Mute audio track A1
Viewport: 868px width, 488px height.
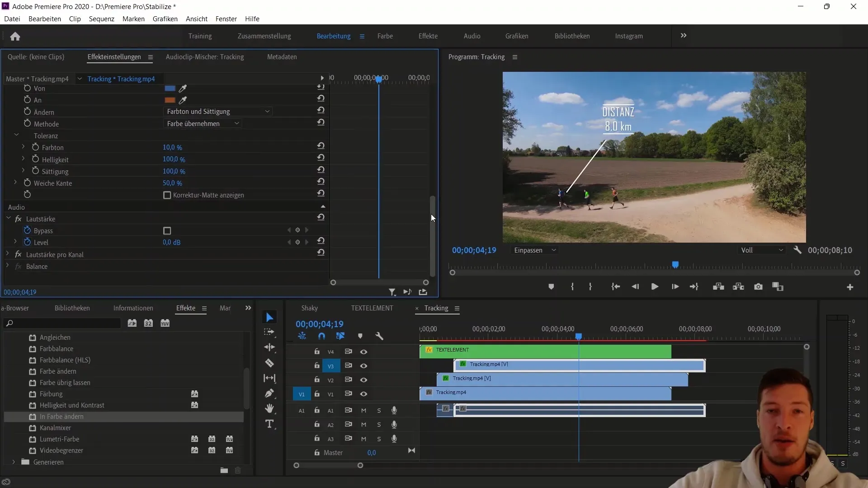pyautogui.click(x=363, y=411)
